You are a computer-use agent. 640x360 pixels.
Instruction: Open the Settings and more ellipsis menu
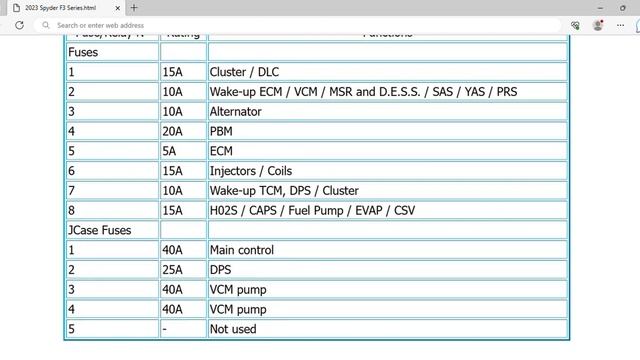click(620, 25)
